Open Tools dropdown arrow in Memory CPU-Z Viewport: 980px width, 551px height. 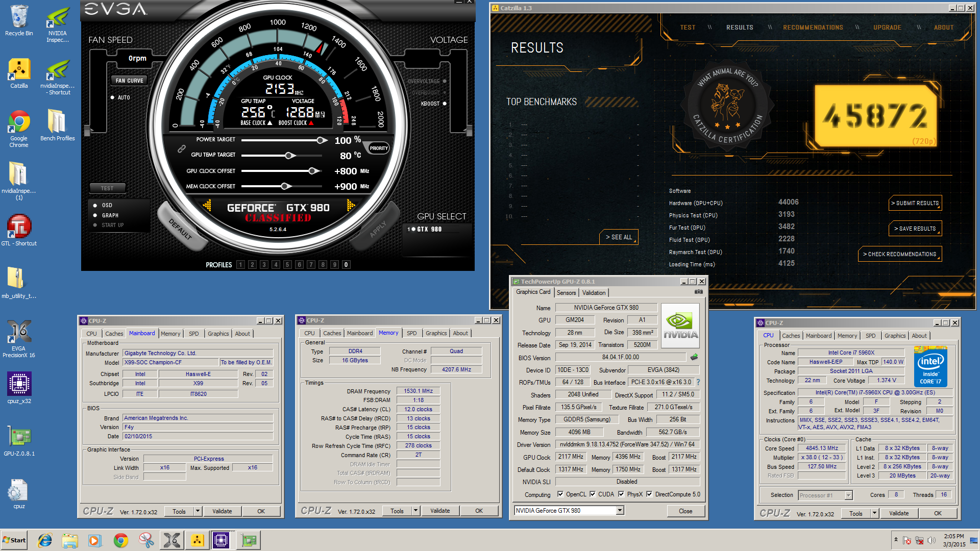[416, 511]
